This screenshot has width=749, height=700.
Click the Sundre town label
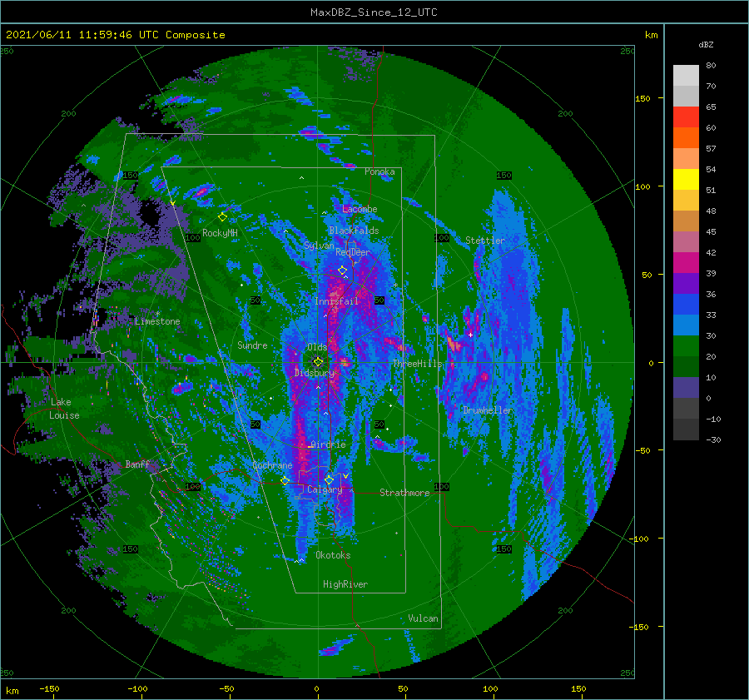point(252,345)
